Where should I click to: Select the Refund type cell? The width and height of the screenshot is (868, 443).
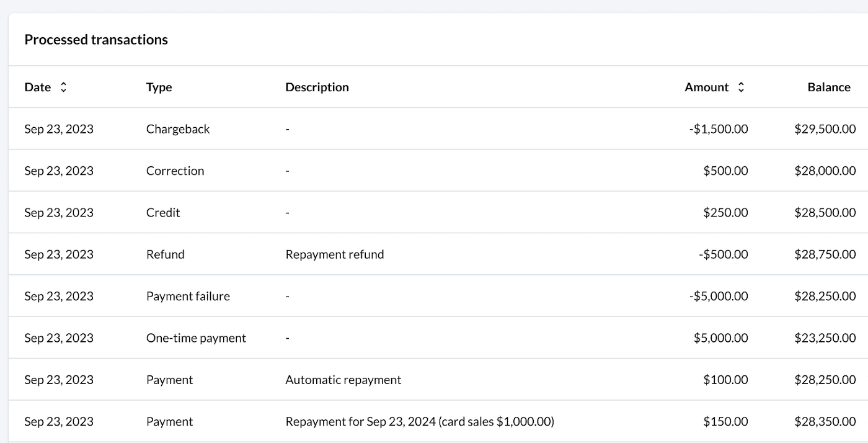pos(166,254)
